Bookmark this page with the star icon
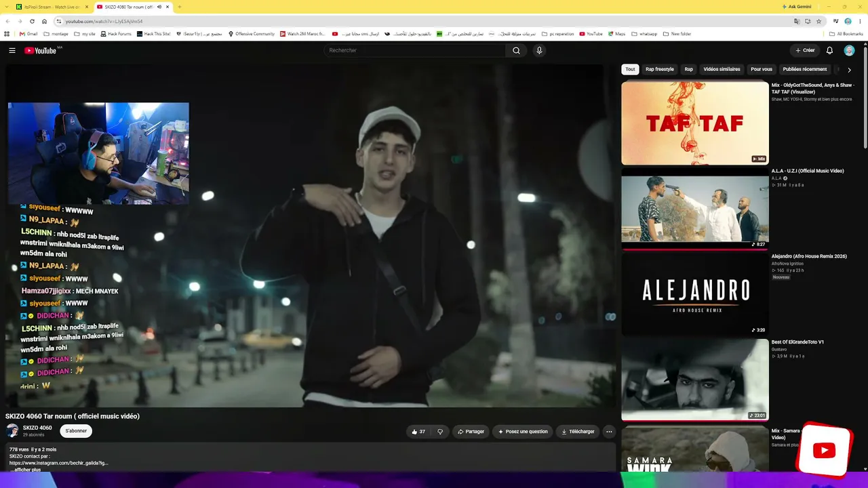 tap(818, 21)
